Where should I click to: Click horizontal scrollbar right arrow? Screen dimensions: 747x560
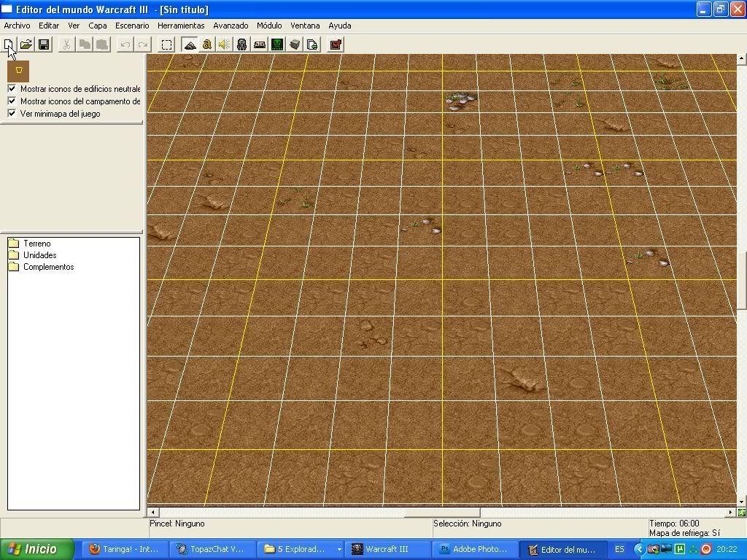[x=731, y=513]
